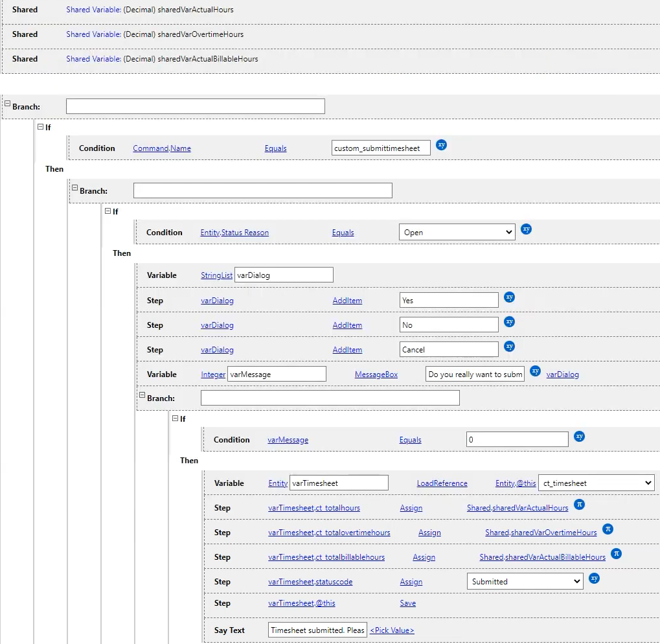Open the Status Reason 'Open' dropdown
The width and height of the screenshot is (660, 644).
pyautogui.click(x=457, y=233)
